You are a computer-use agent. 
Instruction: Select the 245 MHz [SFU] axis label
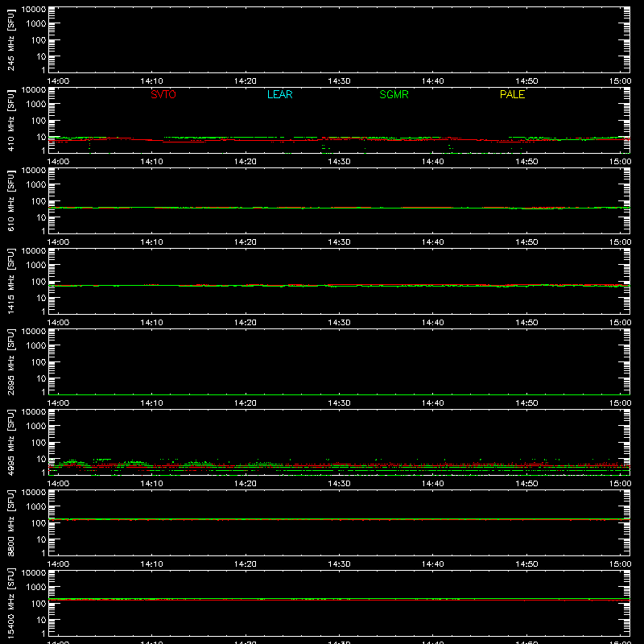10,40
